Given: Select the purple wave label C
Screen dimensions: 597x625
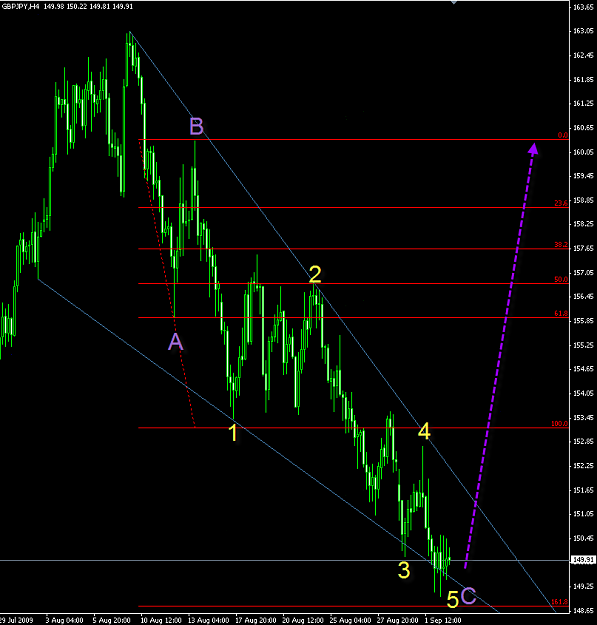Looking at the screenshot, I should pos(469,596).
